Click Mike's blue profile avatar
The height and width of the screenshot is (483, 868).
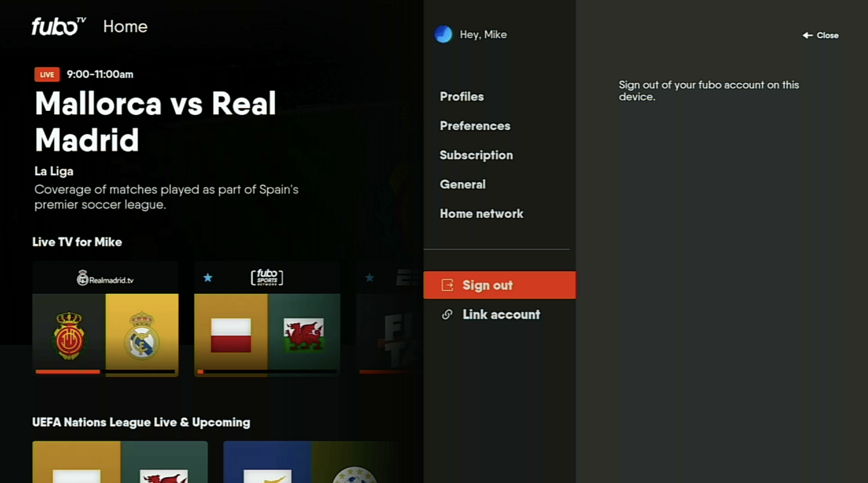pos(443,34)
